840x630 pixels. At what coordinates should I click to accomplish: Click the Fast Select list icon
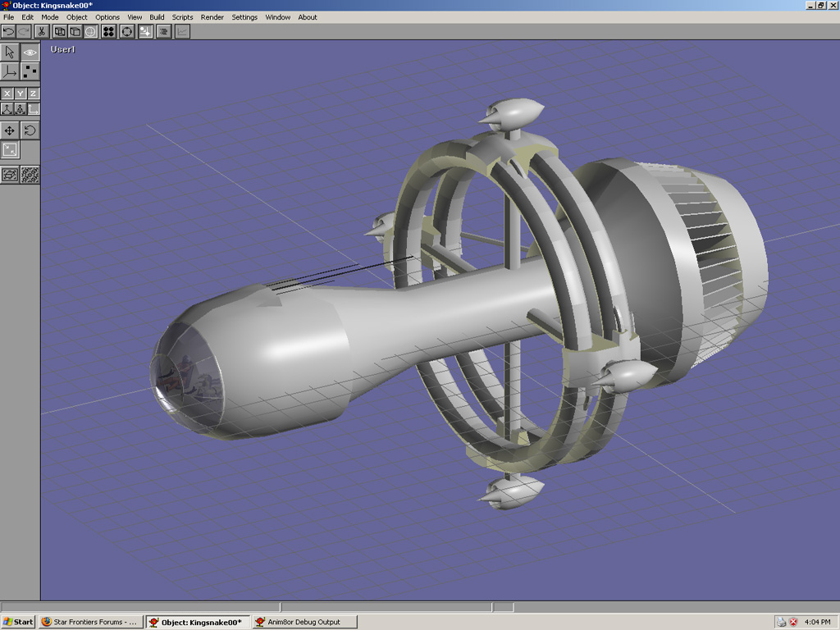(x=164, y=32)
